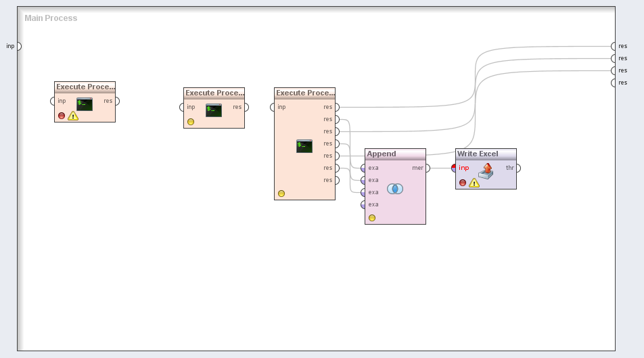Click the yellow status light on Append operator
This screenshot has height=358, width=644.
point(372,218)
